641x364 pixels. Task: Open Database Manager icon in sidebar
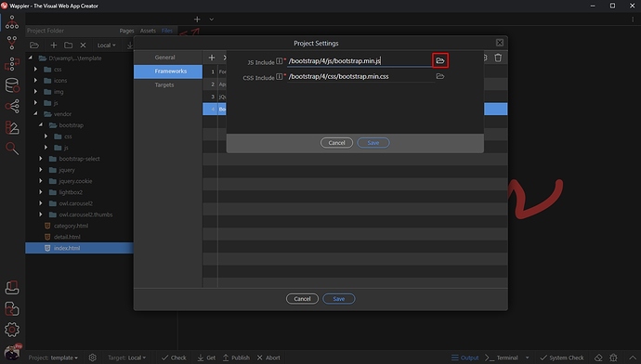pyautogui.click(x=12, y=85)
